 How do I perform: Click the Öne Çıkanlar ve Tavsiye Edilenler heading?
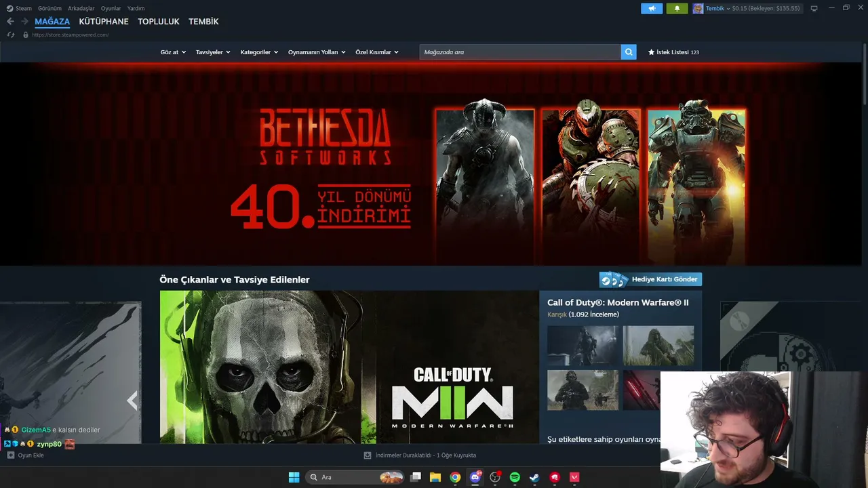coord(235,279)
